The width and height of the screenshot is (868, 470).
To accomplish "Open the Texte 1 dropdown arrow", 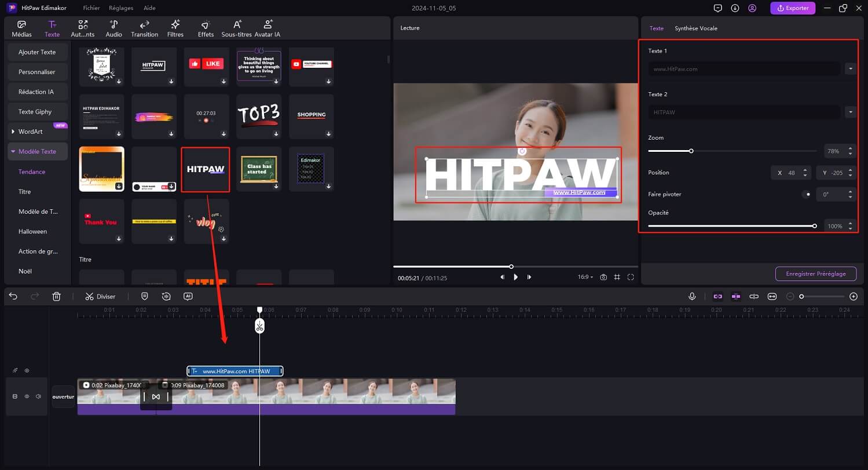I will 850,68.
